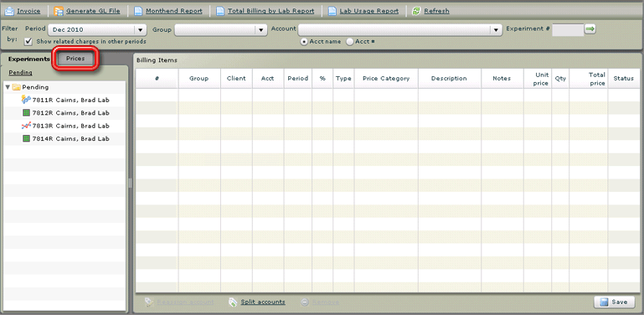
Task: Click the Split accounts tag icon
Action: [233, 302]
